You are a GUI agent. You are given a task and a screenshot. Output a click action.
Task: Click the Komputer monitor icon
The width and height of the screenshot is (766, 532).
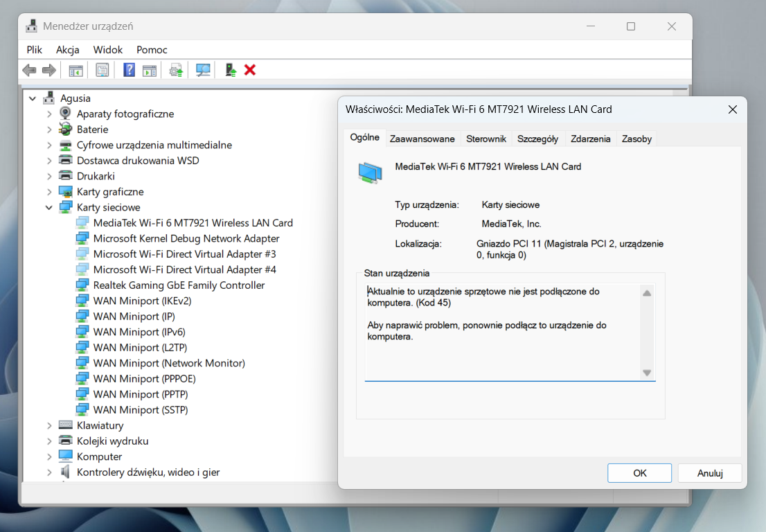pyautogui.click(x=66, y=456)
